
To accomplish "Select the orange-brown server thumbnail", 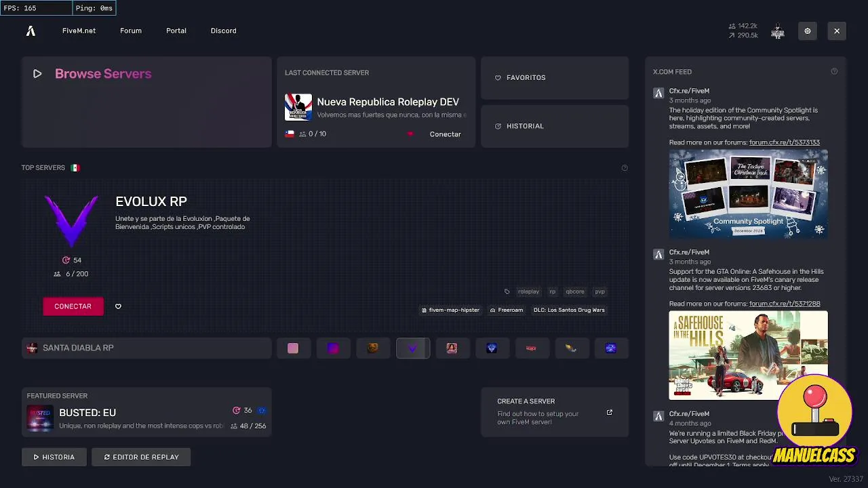I will click(x=373, y=348).
